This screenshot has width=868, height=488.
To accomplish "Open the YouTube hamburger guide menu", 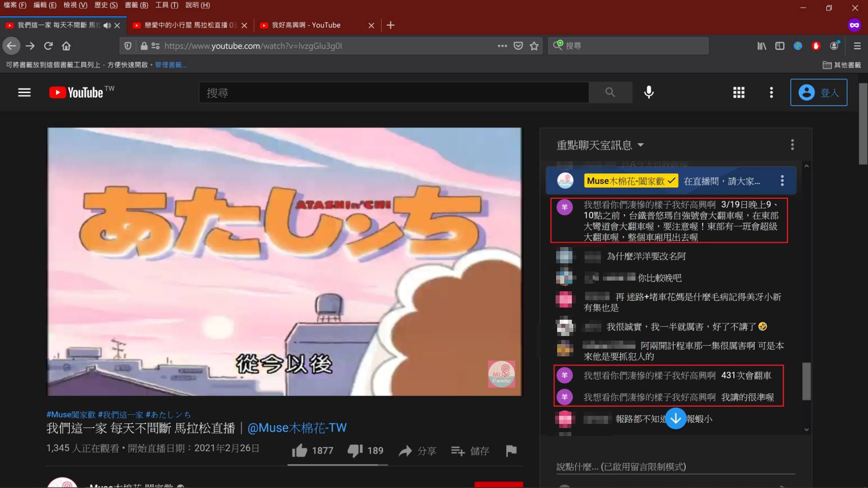I will click(x=24, y=93).
